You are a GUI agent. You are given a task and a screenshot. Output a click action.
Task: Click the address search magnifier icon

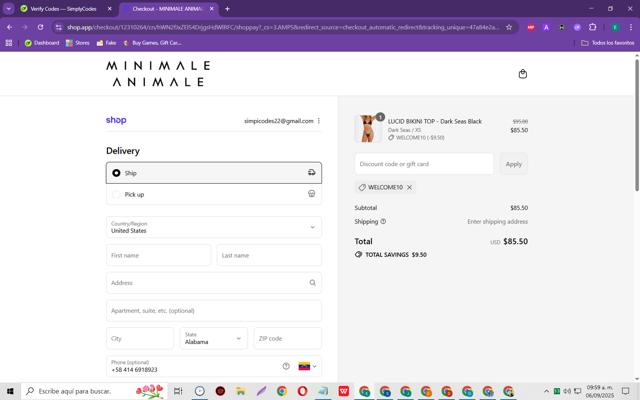[312, 282]
